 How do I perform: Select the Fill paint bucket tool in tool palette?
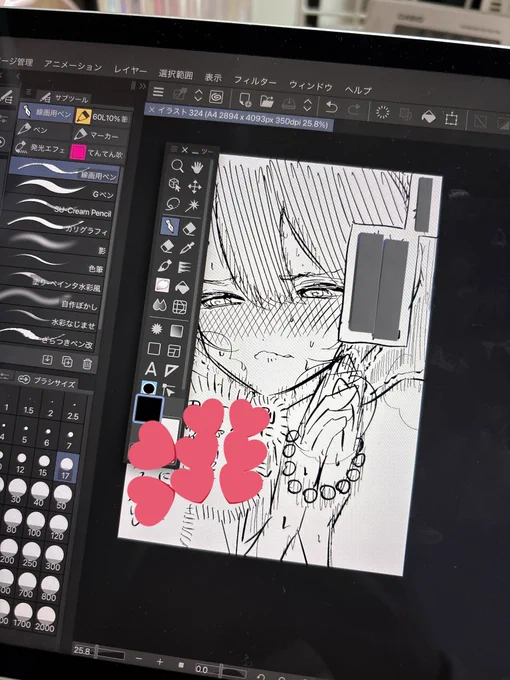(182, 287)
